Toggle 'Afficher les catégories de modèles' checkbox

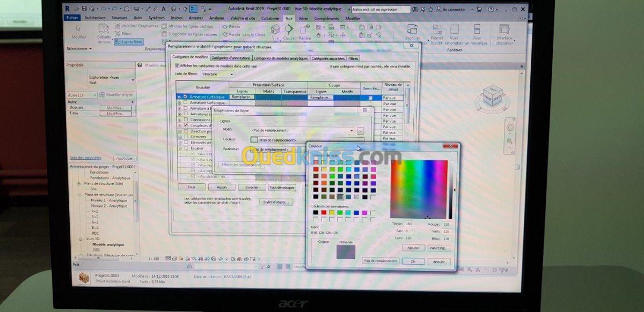(177, 65)
